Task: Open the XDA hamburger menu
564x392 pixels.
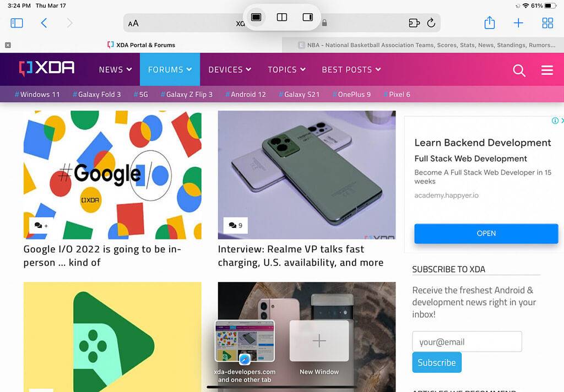Action: pyautogui.click(x=547, y=70)
